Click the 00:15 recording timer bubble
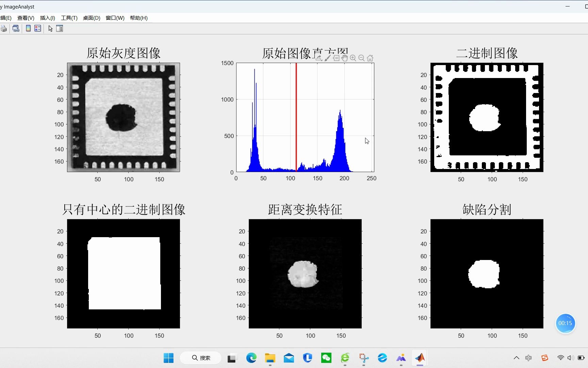 coord(565,323)
